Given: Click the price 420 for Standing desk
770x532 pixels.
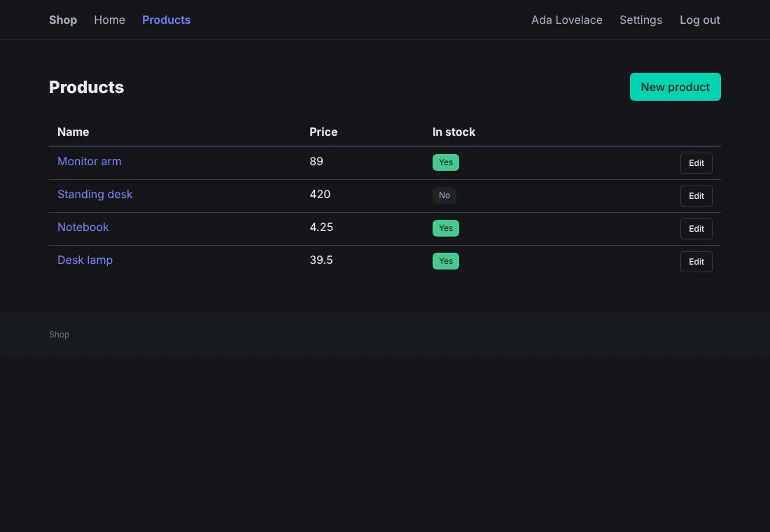Looking at the screenshot, I should (x=320, y=195).
